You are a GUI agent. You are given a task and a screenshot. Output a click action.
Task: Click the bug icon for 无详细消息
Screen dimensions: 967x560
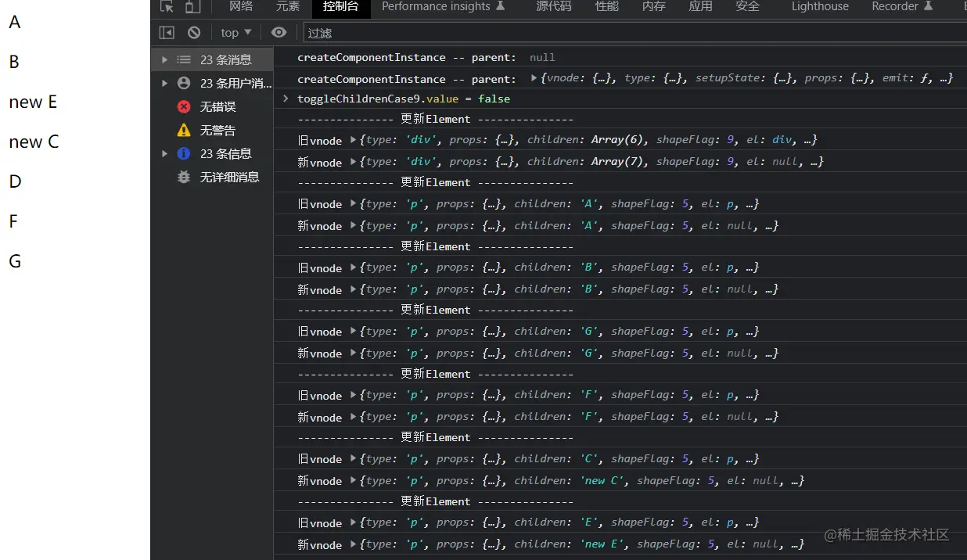pos(184,177)
